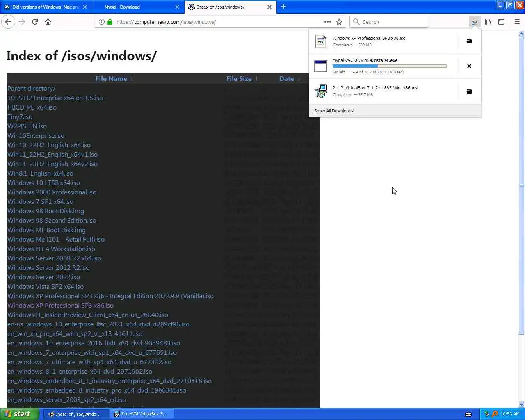Viewport: 525px width, 420px height.
Task: Click the VirtualBox msi file icon
Action: point(321,91)
